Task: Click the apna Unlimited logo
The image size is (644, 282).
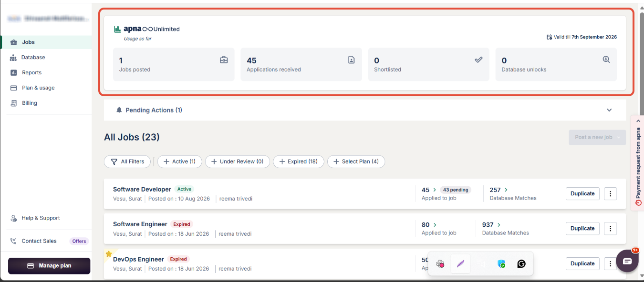Action: coord(147,29)
